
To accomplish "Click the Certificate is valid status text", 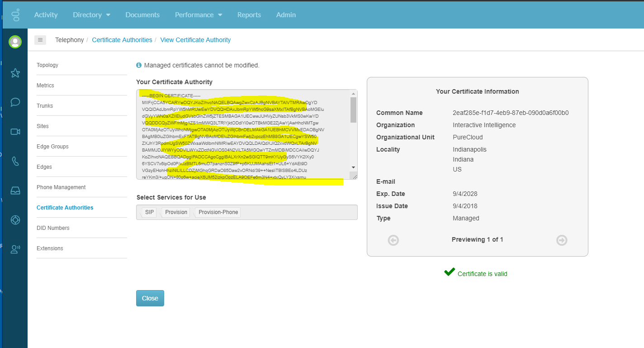I will tap(483, 274).
